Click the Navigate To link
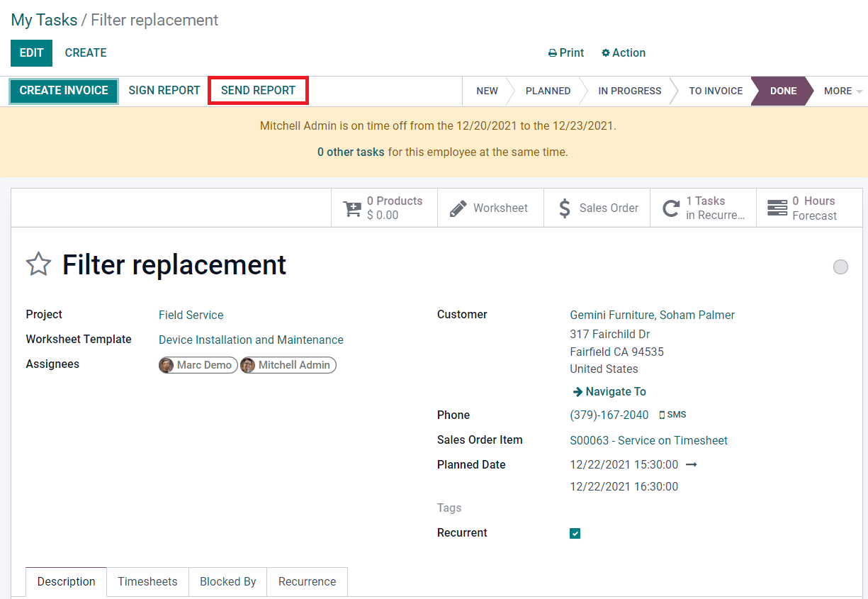The image size is (868, 599). (609, 392)
